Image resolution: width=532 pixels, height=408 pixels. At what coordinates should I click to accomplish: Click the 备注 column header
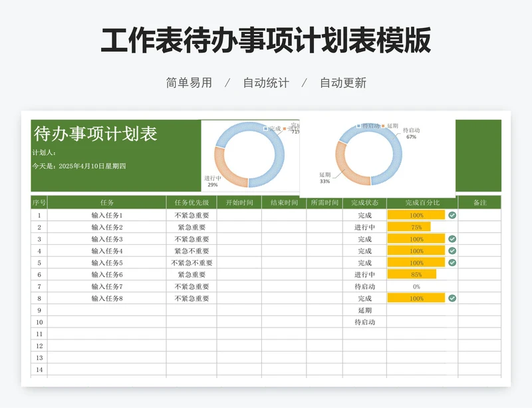tap(479, 202)
